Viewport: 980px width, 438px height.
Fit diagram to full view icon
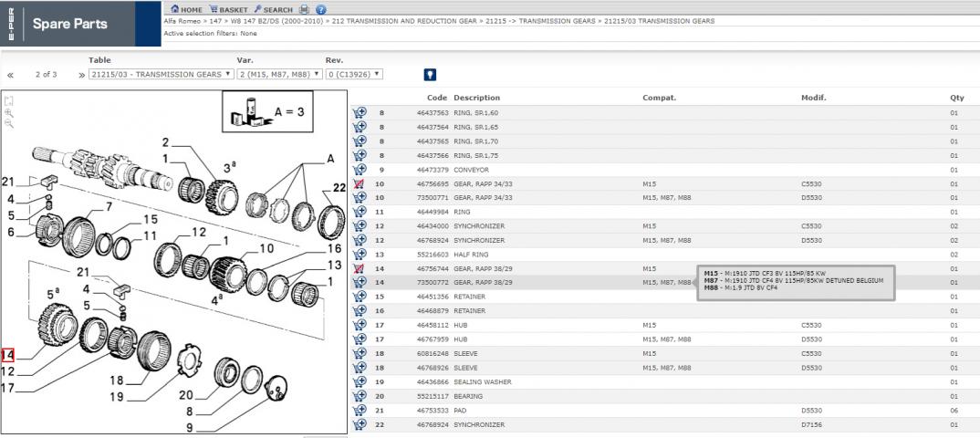pos(9,101)
